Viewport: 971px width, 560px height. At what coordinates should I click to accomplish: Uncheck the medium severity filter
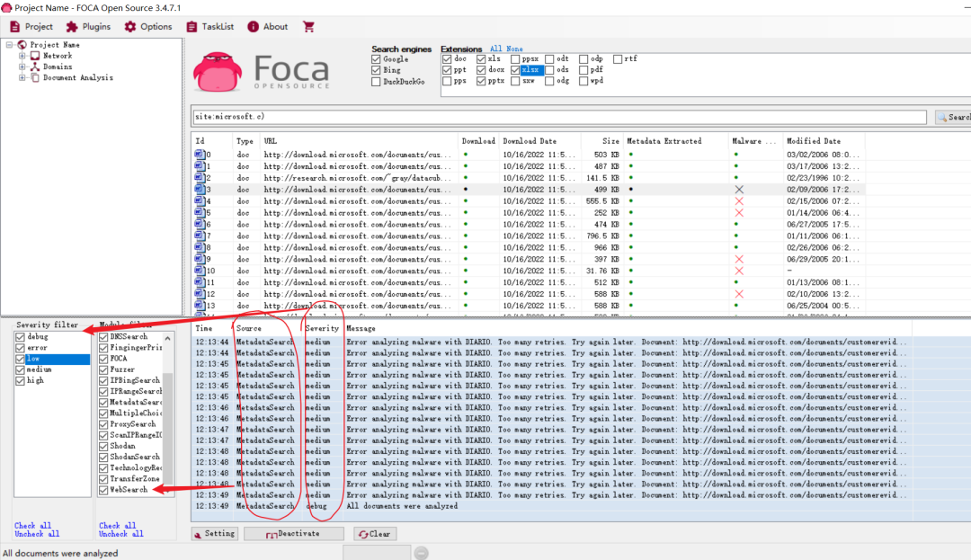[x=20, y=370]
